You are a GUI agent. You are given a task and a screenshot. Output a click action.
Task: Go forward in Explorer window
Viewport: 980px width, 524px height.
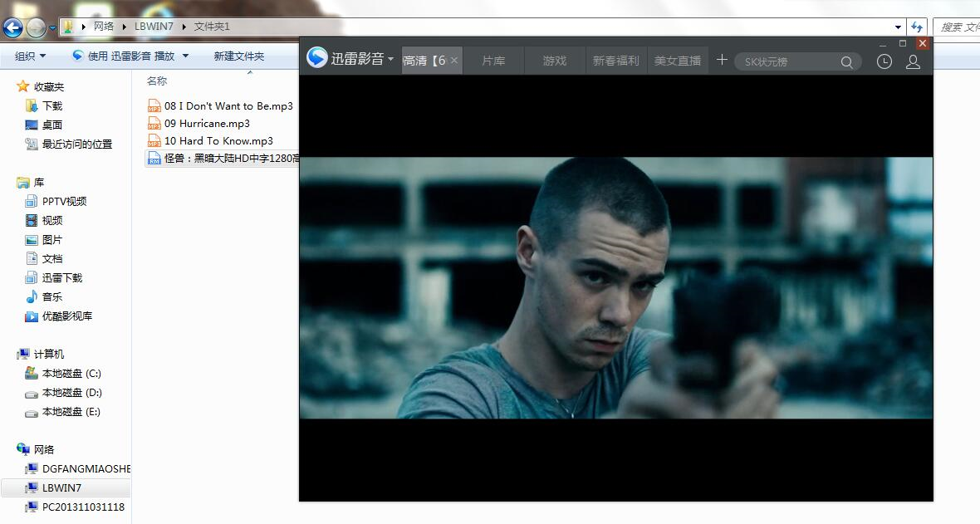(36, 27)
